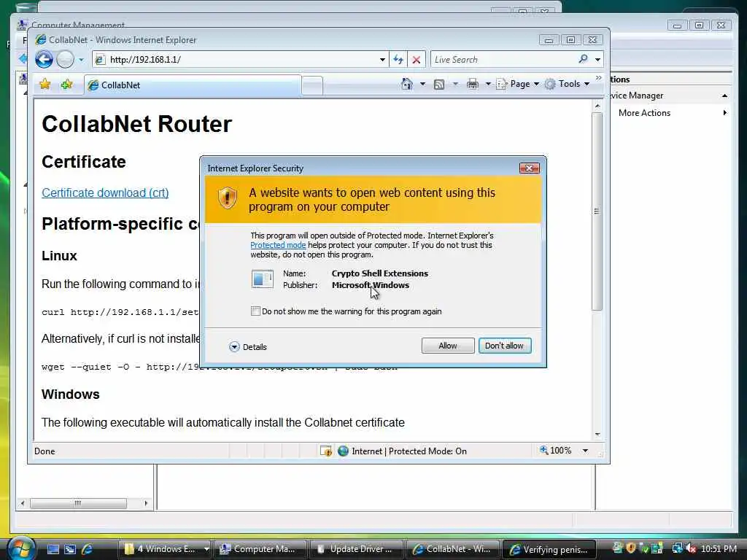Image resolution: width=747 pixels, height=560 pixels.
Task: Launch Internet Explorer from quick launch
Action: [x=88, y=549]
